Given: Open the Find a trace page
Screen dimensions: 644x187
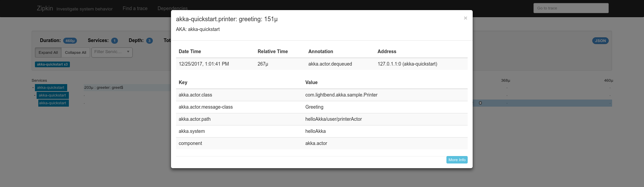Looking at the screenshot, I should 135,8.
